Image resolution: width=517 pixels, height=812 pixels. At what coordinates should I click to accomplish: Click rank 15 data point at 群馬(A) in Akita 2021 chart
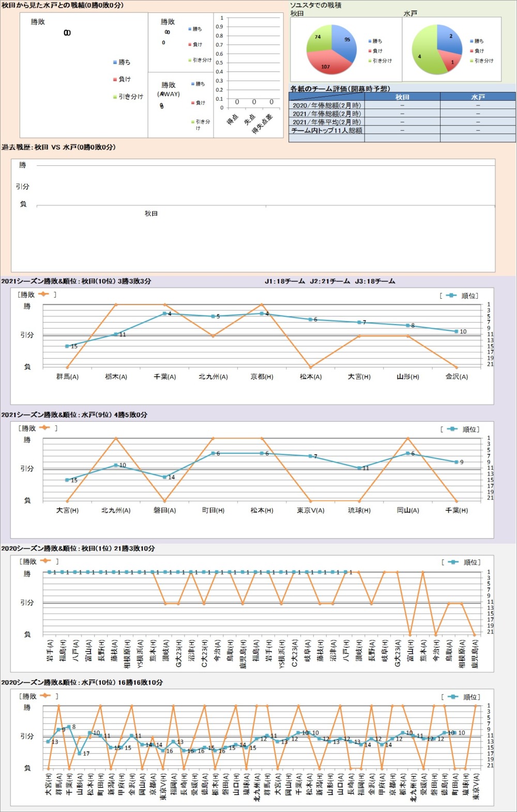pyautogui.click(x=67, y=346)
